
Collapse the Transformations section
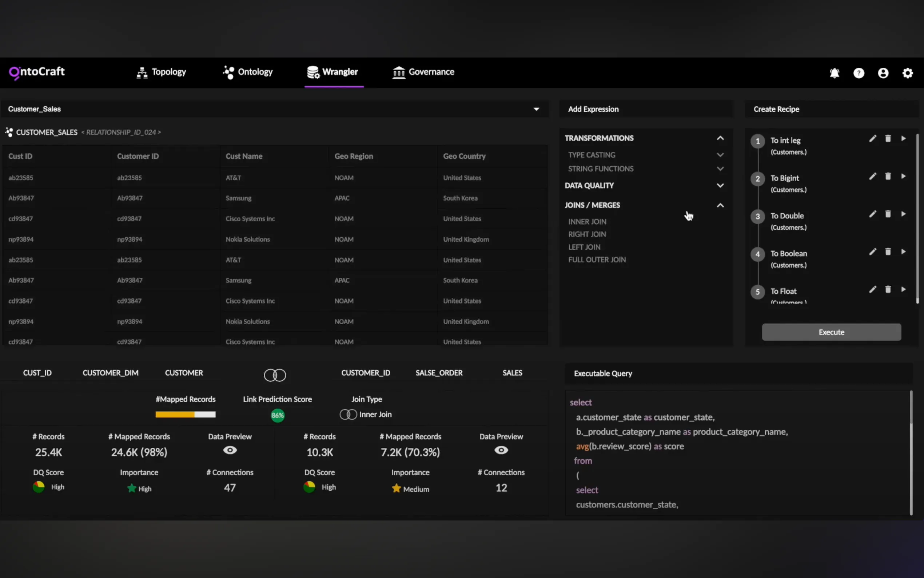click(x=720, y=138)
